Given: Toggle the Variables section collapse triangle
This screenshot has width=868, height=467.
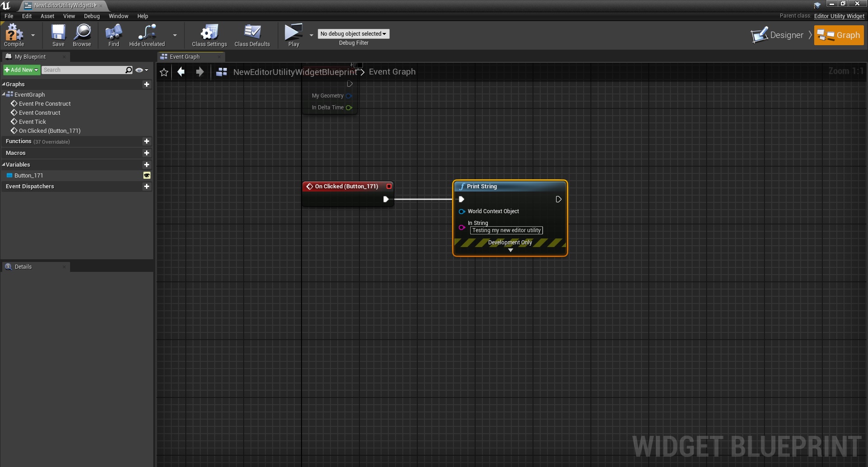Looking at the screenshot, I should [x=4, y=165].
